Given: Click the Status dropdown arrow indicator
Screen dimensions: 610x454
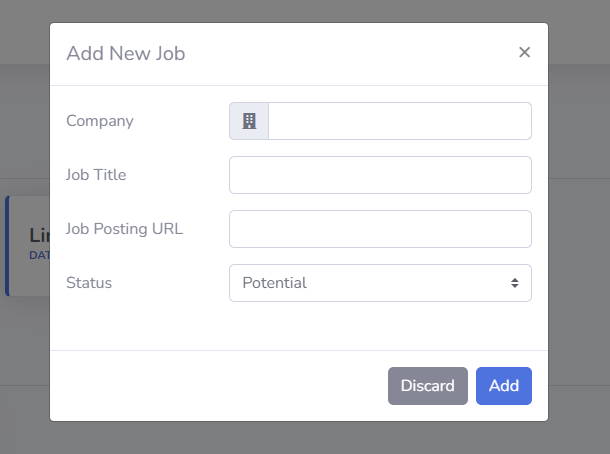Looking at the screenshot, I should pos(515,283).
